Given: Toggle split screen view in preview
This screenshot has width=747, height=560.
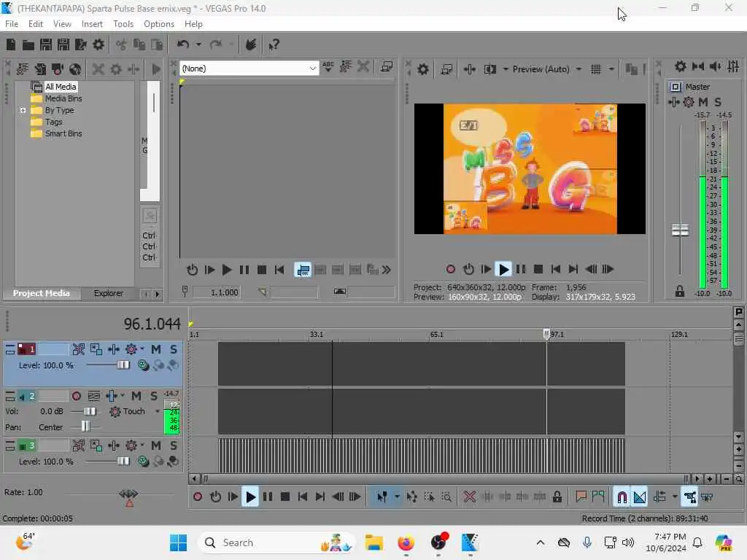Looking at the screenshot, I should [489, 69].
